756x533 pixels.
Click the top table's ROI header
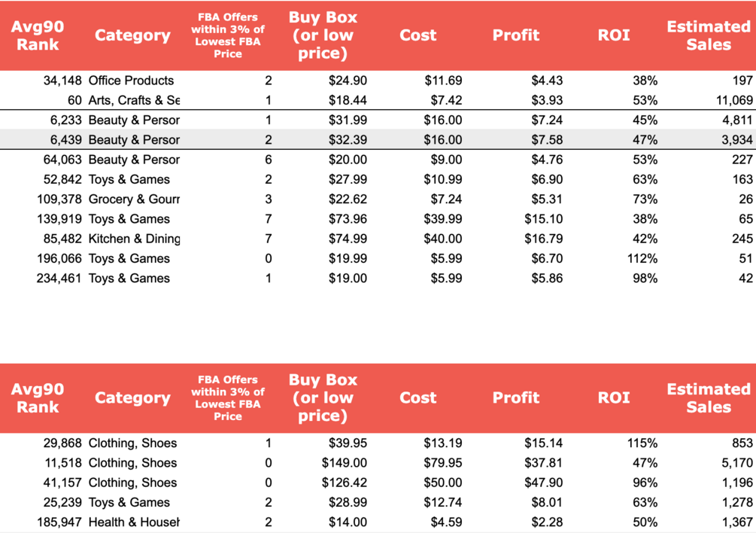pos(613,35)
